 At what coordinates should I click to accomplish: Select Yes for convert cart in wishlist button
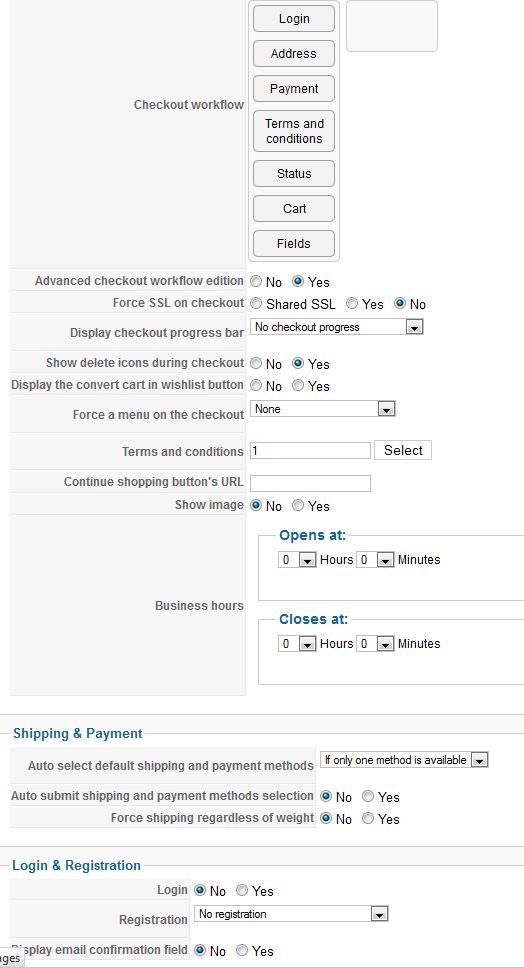tap(298, 386)
